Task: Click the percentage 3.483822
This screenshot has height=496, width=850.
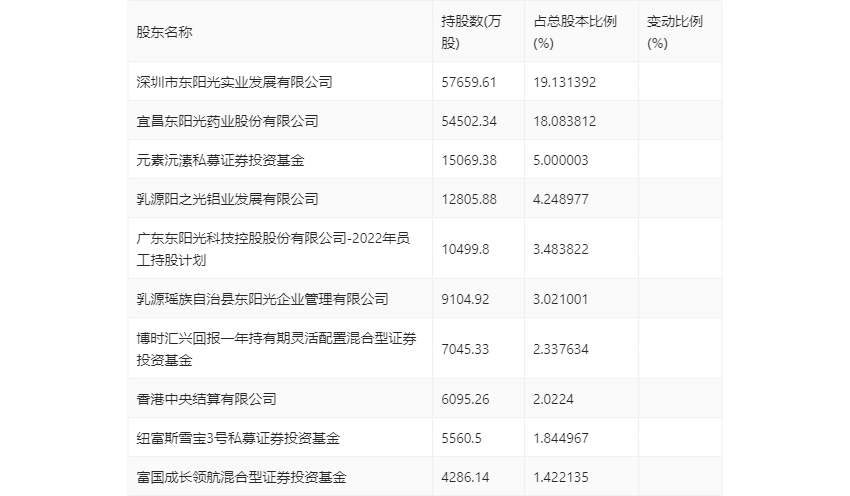Action: 561,249
